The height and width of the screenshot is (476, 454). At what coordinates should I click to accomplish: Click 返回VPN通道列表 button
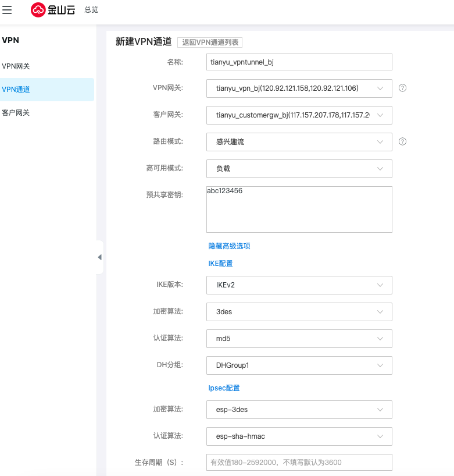(209, 42)
